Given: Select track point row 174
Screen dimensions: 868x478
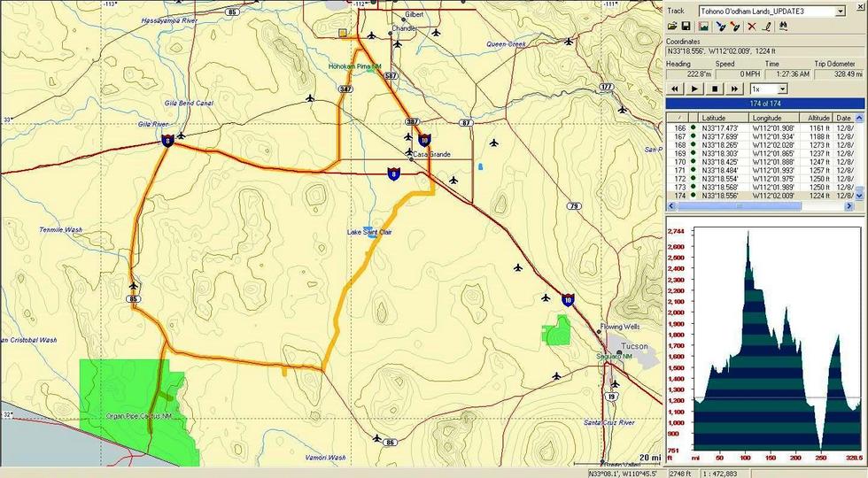Looking at the screenshot, I should pos(761,196).
